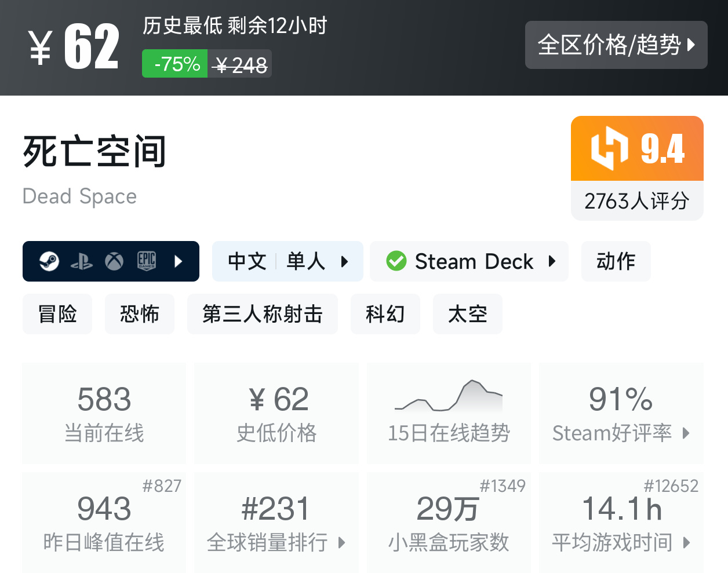This screenshot has height=573, width=728.
Task: Expand the platforms list arrow
Action: [179, 261]
